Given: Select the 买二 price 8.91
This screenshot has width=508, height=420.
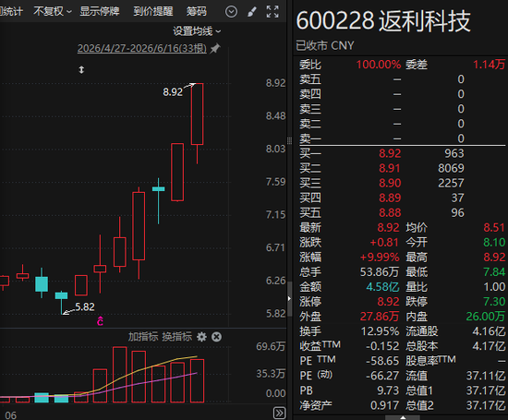Looking at the screenshot, I should [x=390, y=168].
